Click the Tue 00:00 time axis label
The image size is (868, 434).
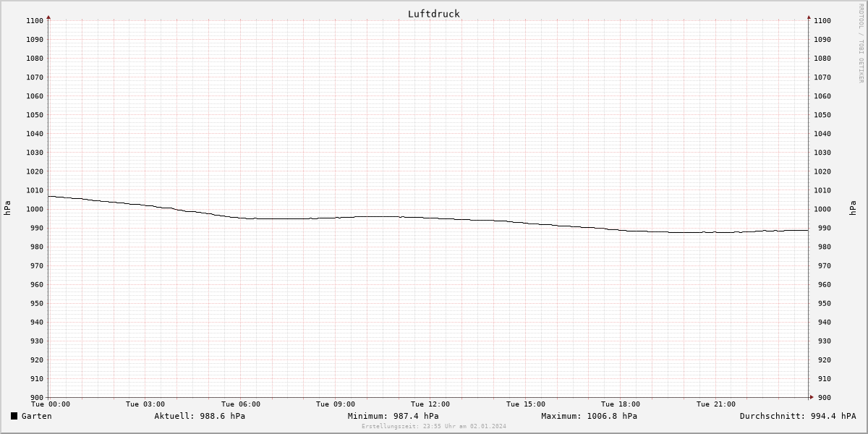pos(50,404)
